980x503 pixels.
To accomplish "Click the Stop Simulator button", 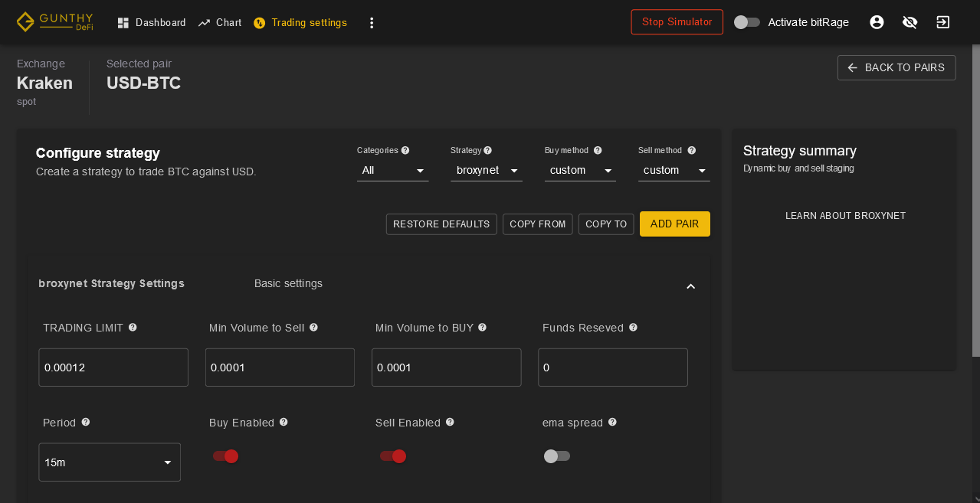I will coord(677,22).
